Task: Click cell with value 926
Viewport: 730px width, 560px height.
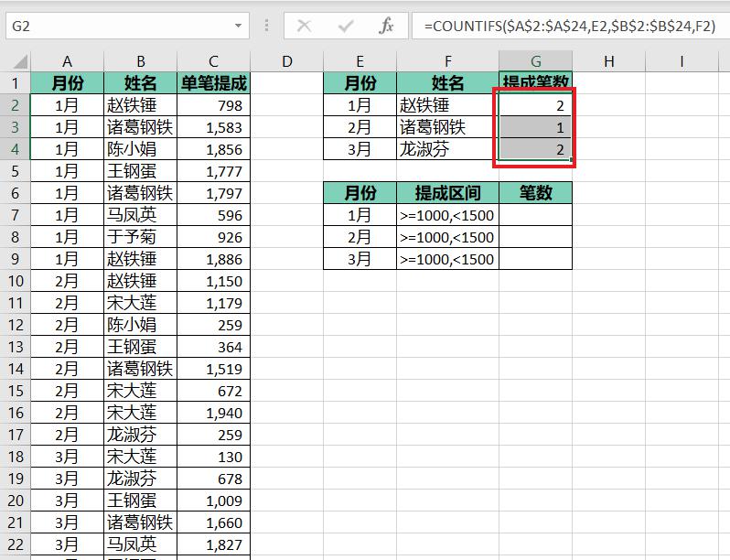Action: coord(214,237)
